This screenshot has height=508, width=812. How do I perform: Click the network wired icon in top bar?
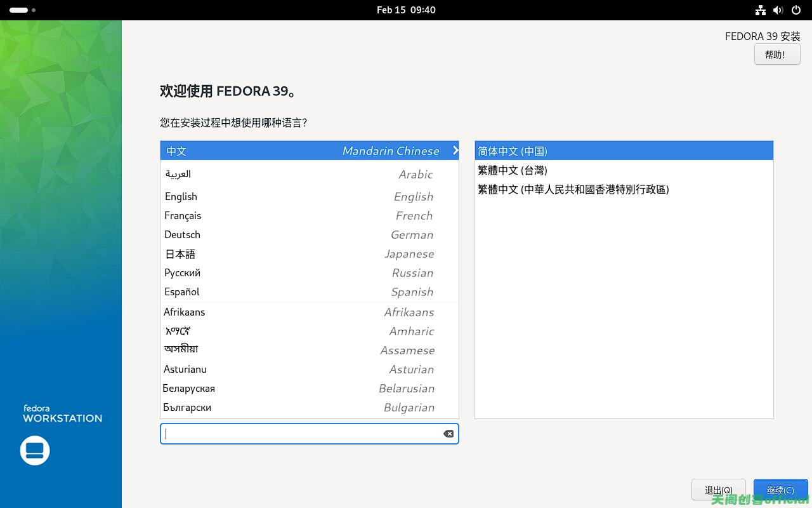click(761, 10)
